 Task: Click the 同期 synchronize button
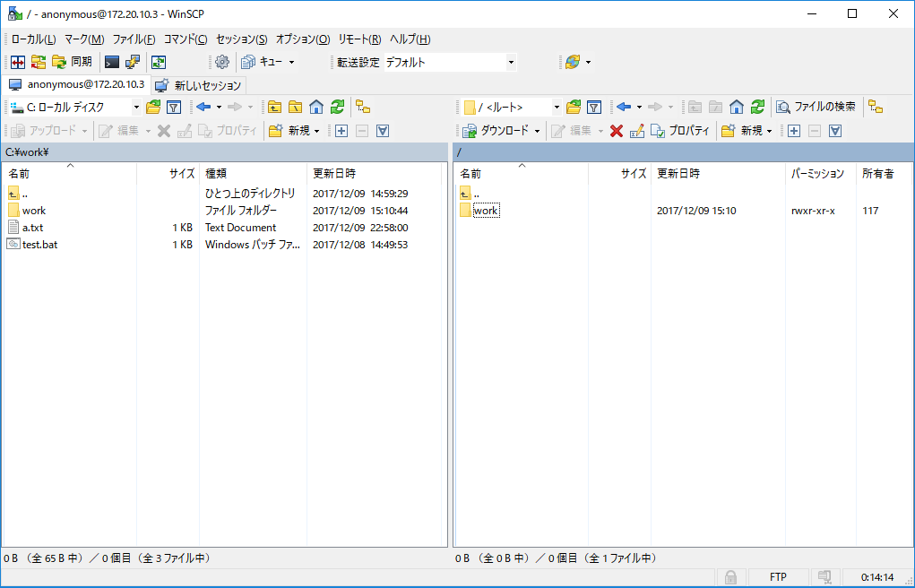click(73, 62)
